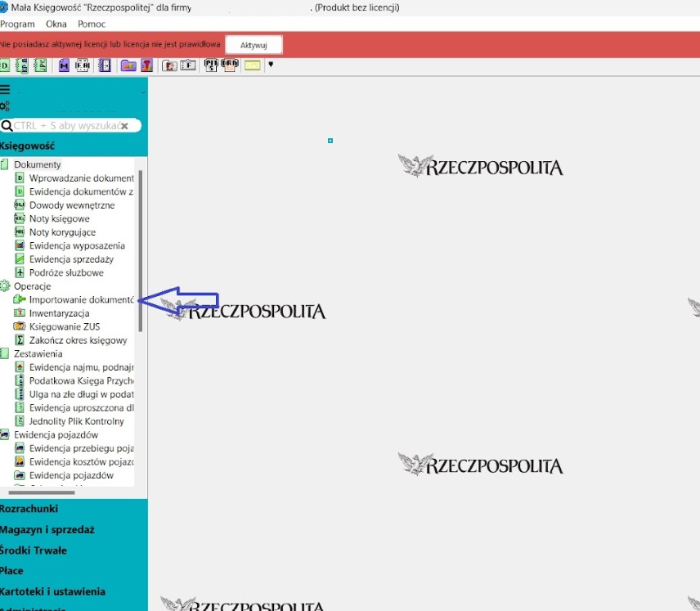This screenshot has height=611, width=700.
Task: Expand the Środki Trwałe section
Action: coord(34,550)
